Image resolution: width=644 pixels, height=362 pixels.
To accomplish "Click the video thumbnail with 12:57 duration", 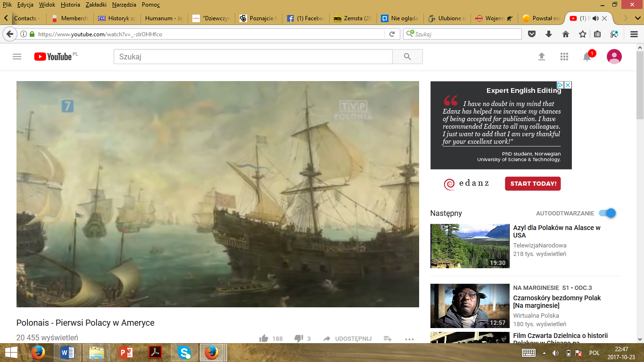I will 470,306.
